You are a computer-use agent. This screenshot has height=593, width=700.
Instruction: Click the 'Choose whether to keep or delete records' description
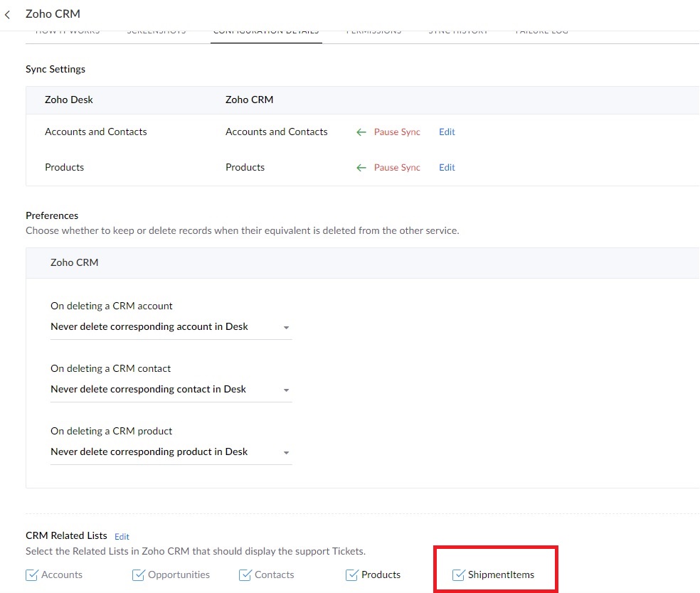(x=243, y=231)
